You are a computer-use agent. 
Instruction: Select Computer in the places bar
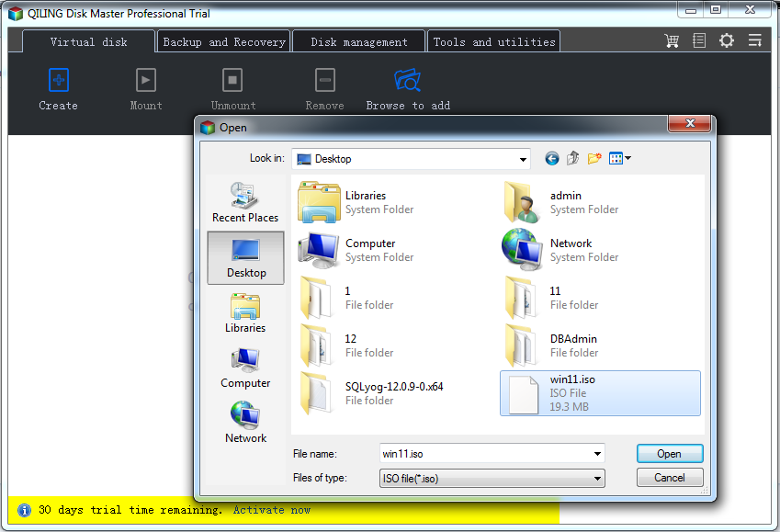[x=245, y=368]
